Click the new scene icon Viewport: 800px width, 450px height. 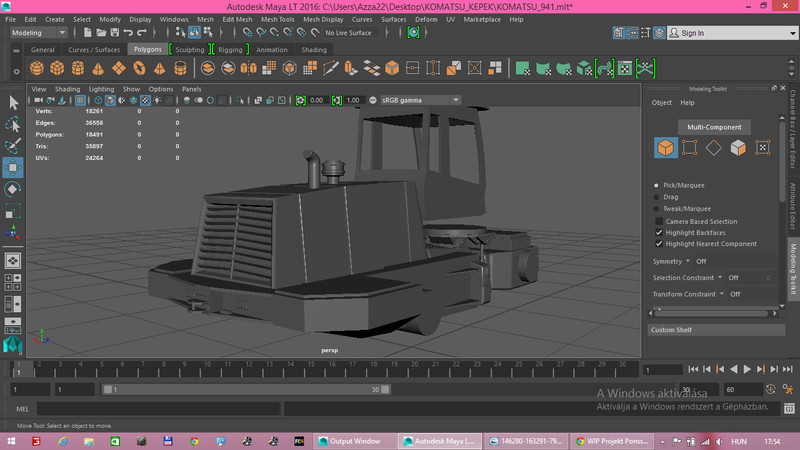pos(87,33)
